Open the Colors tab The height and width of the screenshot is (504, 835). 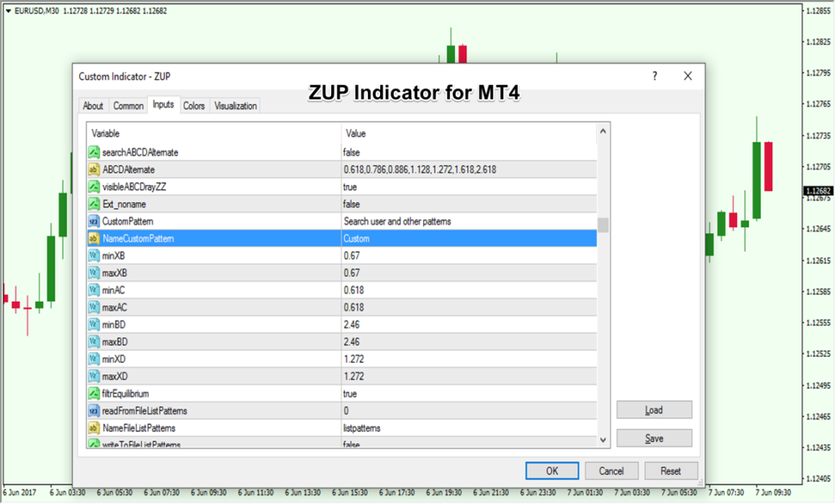(x=194, y=106)
